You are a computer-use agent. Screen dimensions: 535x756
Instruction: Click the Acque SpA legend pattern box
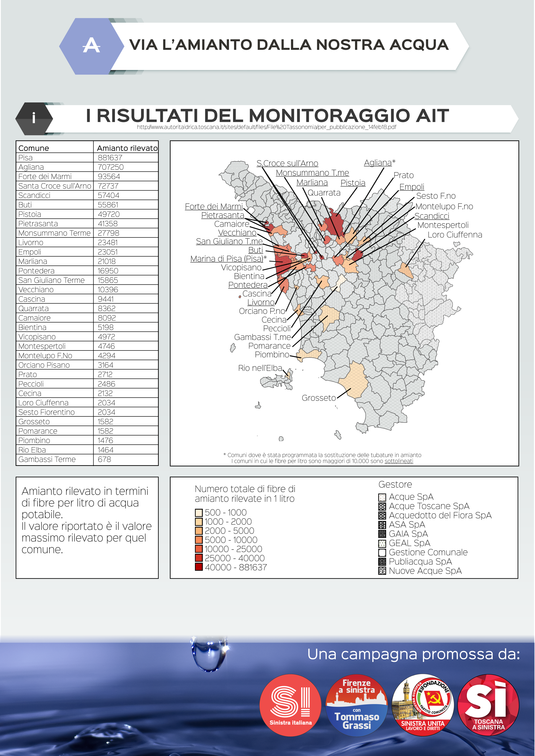point(382,497)
